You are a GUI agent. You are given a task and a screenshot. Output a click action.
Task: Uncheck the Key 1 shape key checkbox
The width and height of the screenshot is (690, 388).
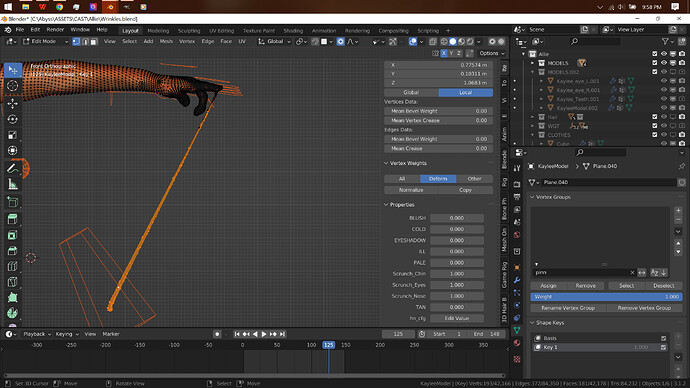tap(663, 348)
